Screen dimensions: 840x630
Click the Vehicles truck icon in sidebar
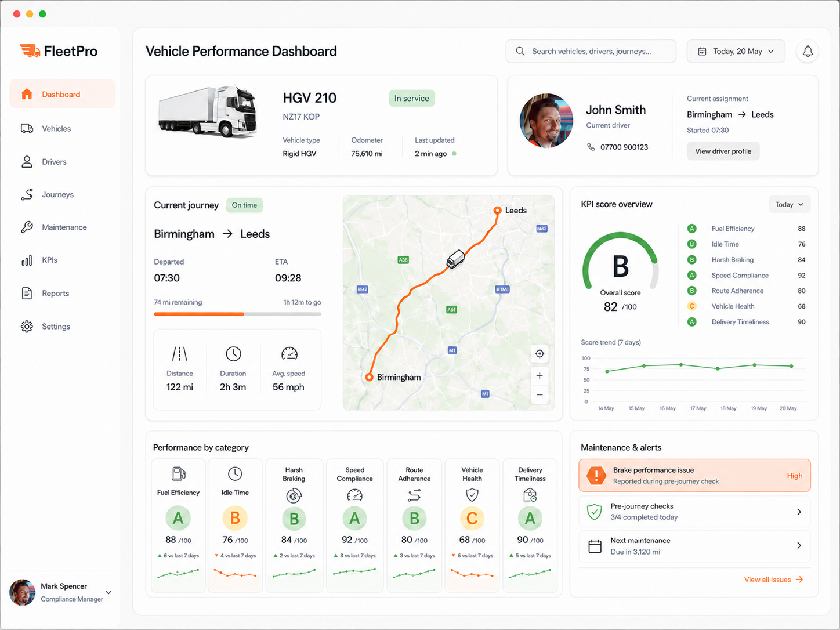click(27, 128)
